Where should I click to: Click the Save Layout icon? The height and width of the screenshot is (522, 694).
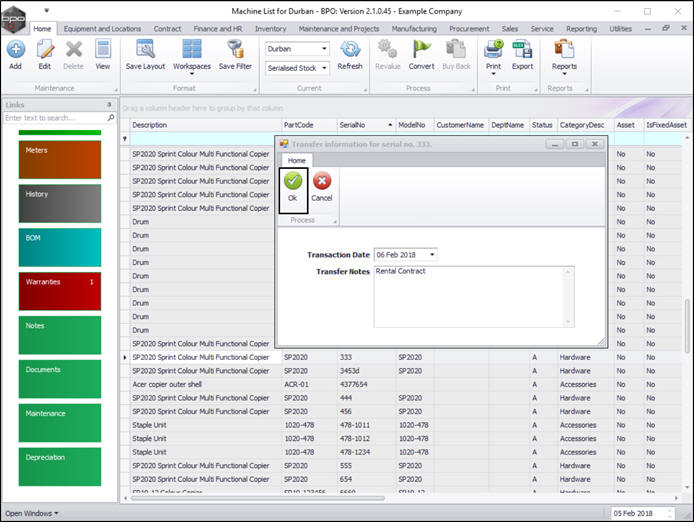(145, 50)
